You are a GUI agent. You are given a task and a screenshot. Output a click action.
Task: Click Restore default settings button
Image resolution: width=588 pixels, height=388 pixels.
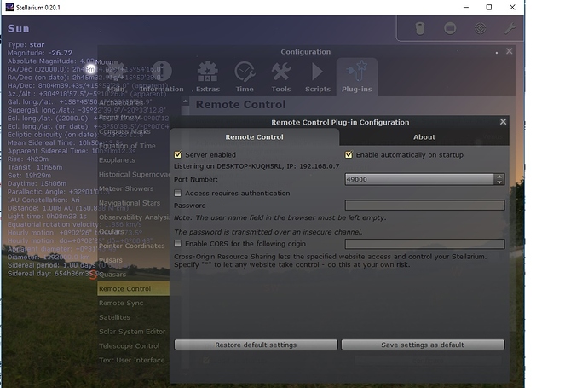point(256,345)
